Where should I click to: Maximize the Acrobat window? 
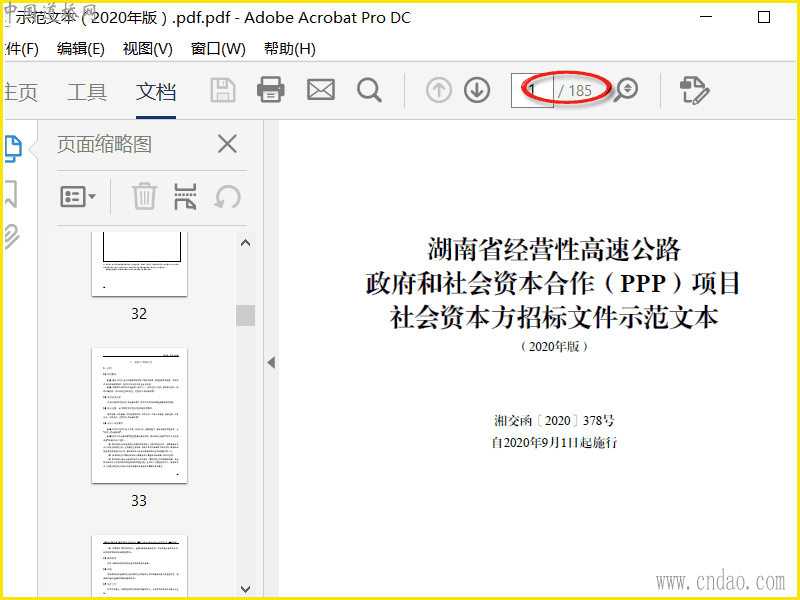click(764, 17)
